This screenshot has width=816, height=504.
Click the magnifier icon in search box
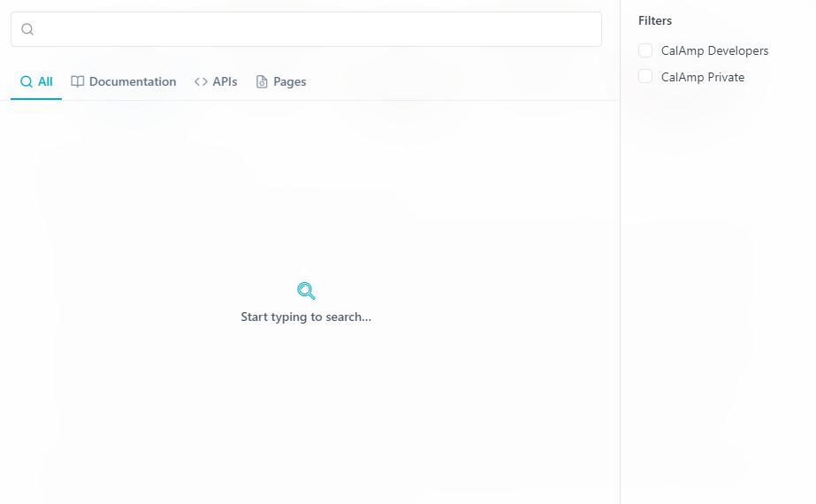tap(27, 29)
